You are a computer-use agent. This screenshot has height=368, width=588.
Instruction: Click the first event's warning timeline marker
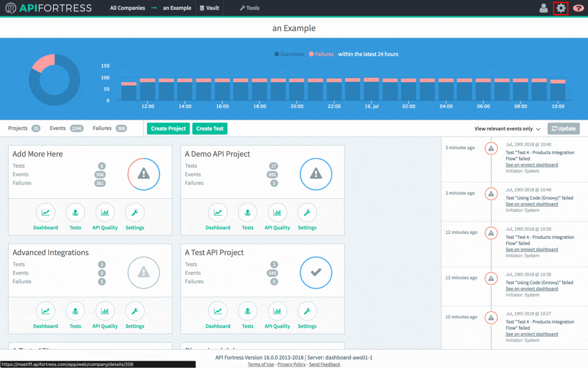pos(491,148)
